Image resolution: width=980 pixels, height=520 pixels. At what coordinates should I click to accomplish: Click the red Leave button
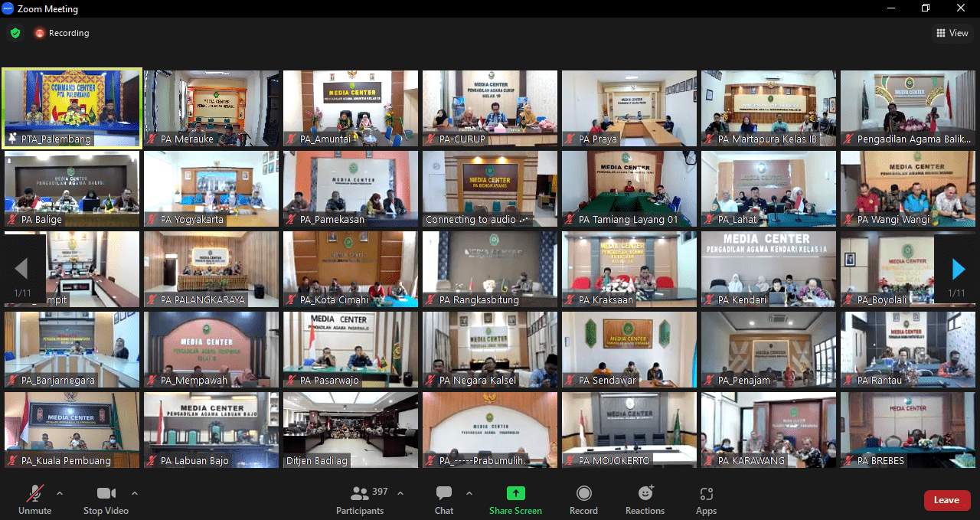click(x=946, y=500)
